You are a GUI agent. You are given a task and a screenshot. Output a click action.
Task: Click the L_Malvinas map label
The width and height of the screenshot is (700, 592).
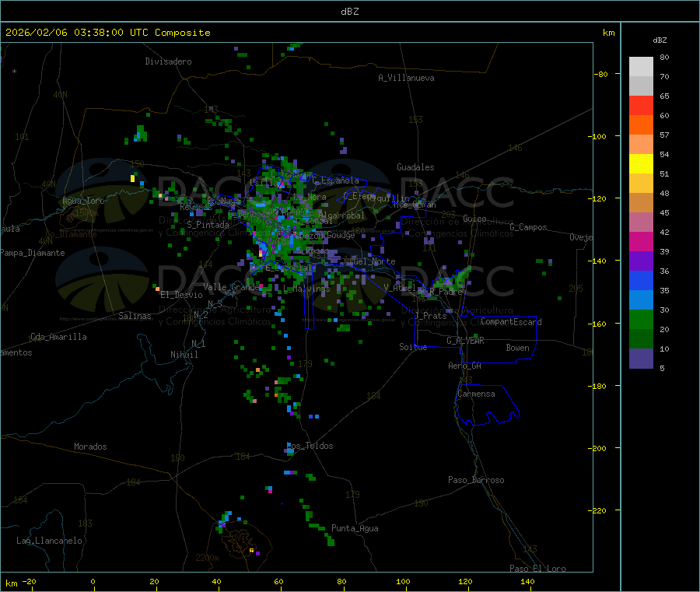[x=306, y=289]
